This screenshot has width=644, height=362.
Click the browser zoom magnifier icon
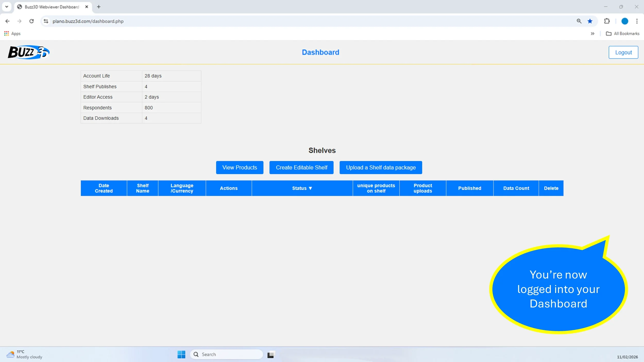[x=579, y=21]
